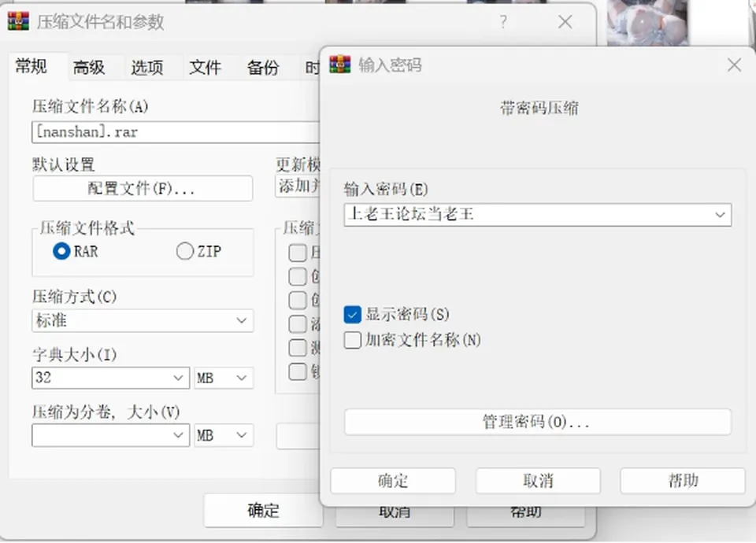The image size is (756, 543).
Task: Open the 压缩为分卷 size dropdown
Action: 110,435
